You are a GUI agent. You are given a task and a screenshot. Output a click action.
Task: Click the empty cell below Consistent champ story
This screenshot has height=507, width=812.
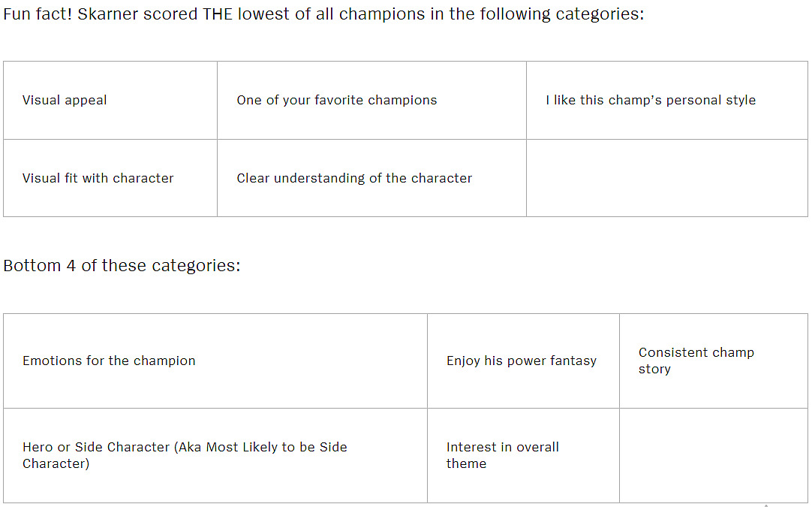click(713, 455)
